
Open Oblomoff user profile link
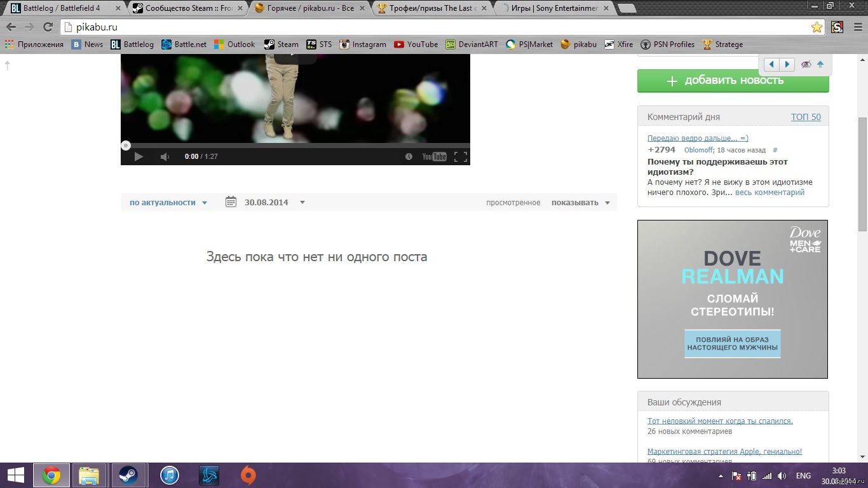(x=698, y=150)
